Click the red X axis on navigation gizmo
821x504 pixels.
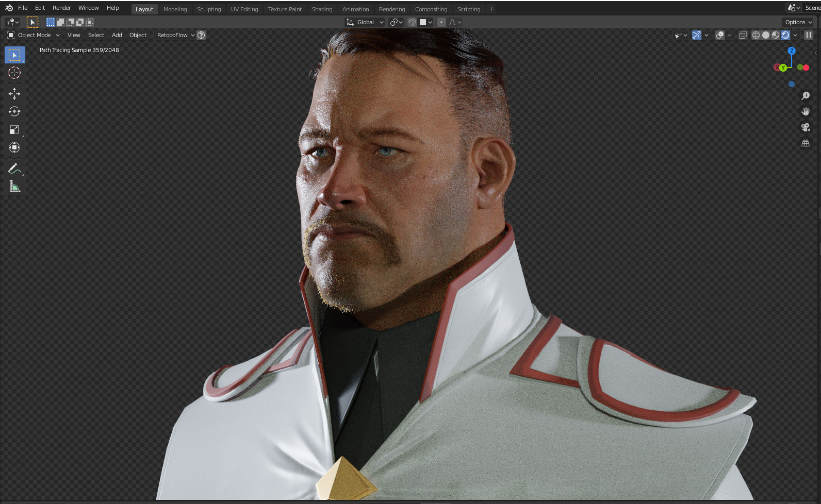(x=777, y=68)
